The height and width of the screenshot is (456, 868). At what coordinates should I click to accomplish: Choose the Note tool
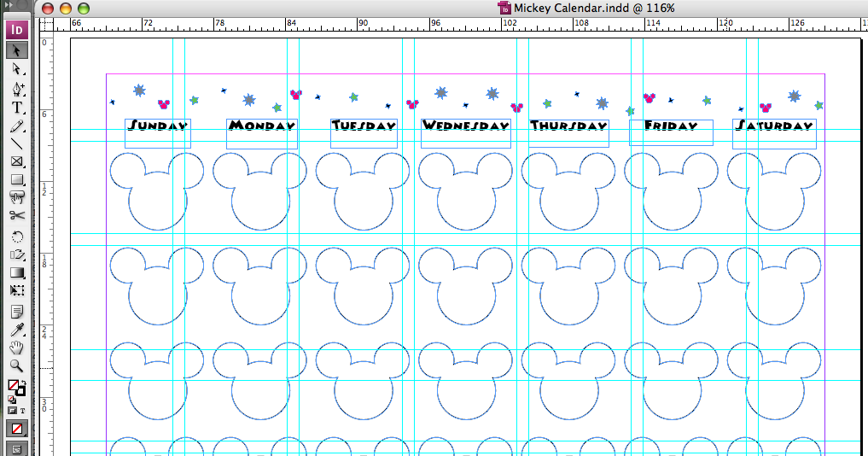tap(16, 312)
